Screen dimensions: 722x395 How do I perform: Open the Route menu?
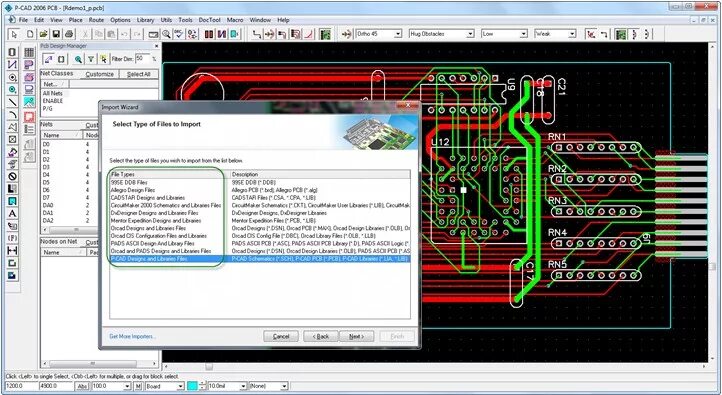(x=96, y=20)
